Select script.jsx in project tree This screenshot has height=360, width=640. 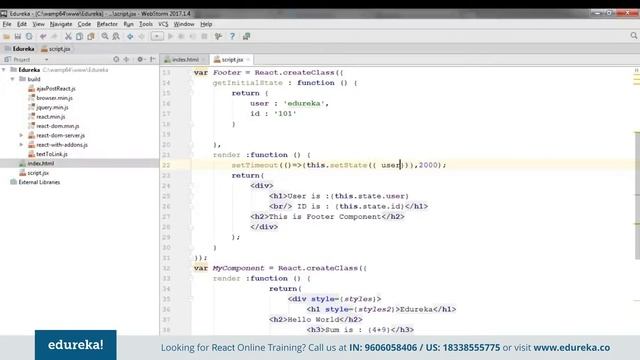34,173
